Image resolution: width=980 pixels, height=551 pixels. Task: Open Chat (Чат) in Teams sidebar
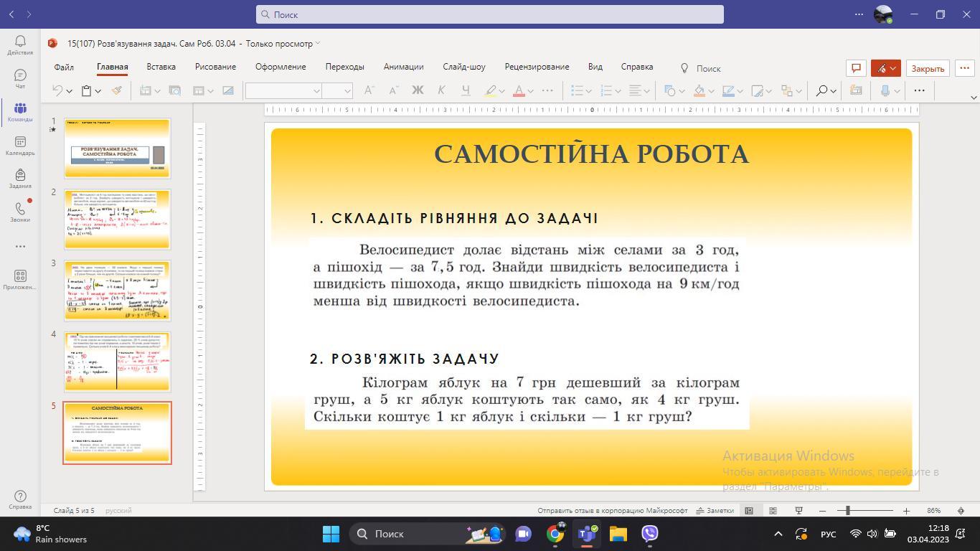(x=20, y=79)
